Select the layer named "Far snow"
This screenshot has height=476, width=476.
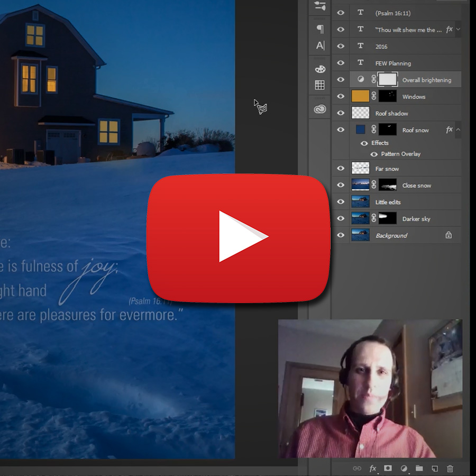click(x=387, y=169)
